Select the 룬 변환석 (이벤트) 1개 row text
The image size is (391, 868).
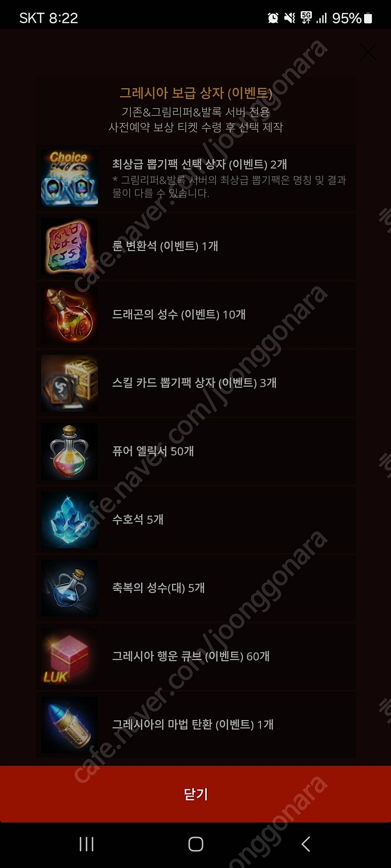(x=165, y=246)
